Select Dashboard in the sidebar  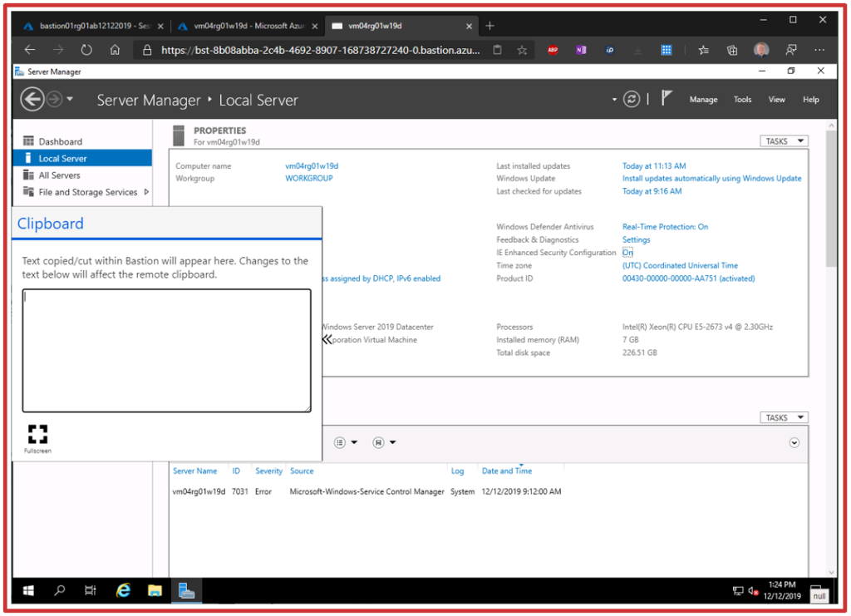[82, 141]
